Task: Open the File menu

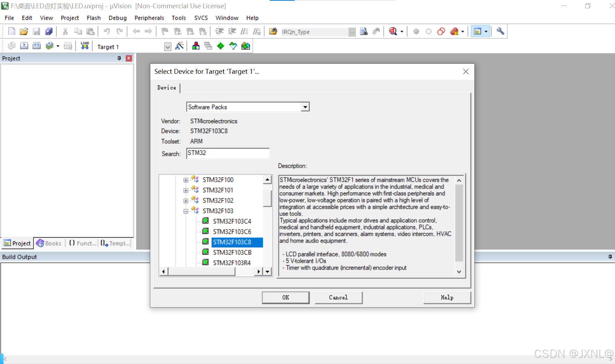Action: tap(9, 18)
